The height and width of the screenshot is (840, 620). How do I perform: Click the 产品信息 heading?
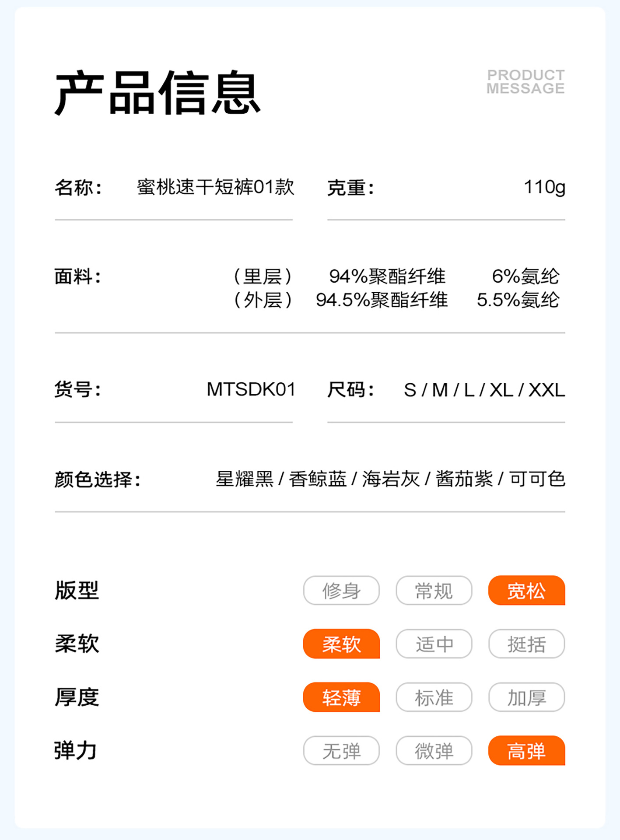pos(158,93)
